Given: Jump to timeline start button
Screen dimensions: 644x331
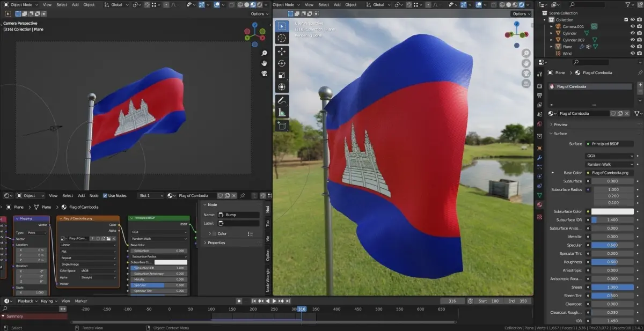Looking at the screenshot, I should [x=253, y=301].
